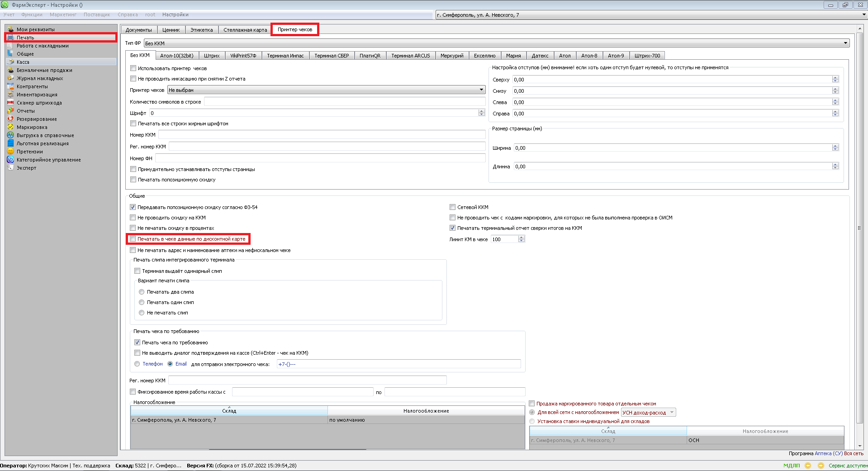Click the Телефон link for electronic receipt

coord(152,364)
